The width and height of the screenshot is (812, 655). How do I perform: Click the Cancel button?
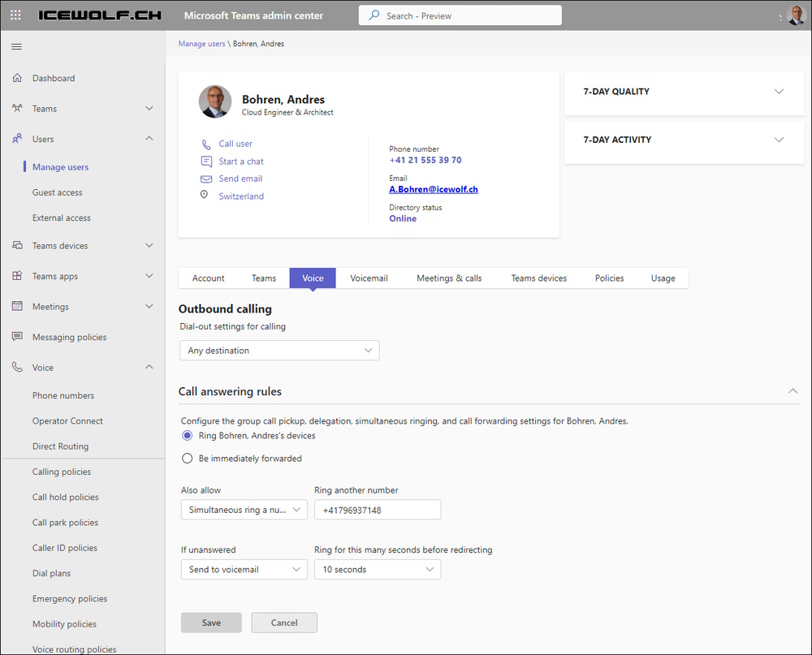(284, 623)
